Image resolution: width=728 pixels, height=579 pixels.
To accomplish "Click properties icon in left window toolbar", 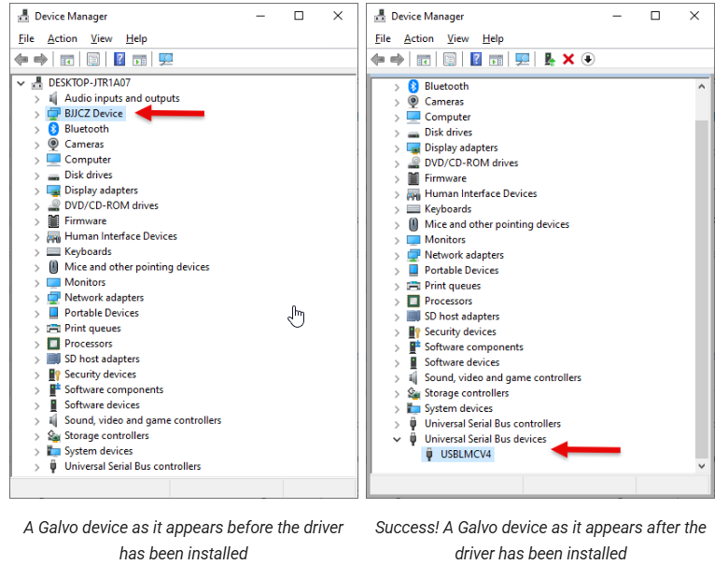I will click(93, 59).
